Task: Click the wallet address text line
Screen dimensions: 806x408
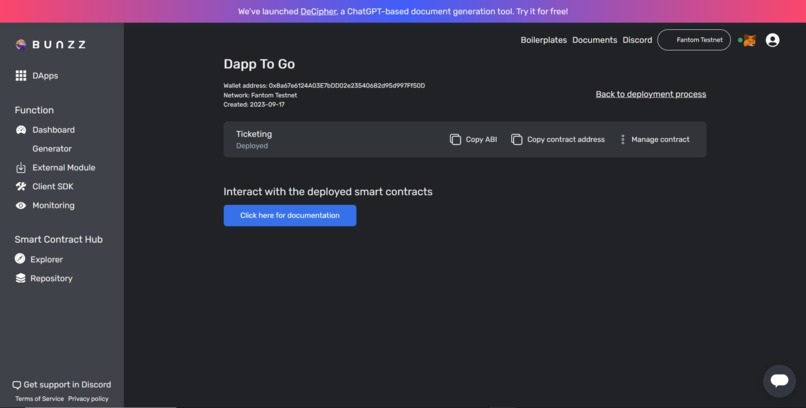Action: 324,86
